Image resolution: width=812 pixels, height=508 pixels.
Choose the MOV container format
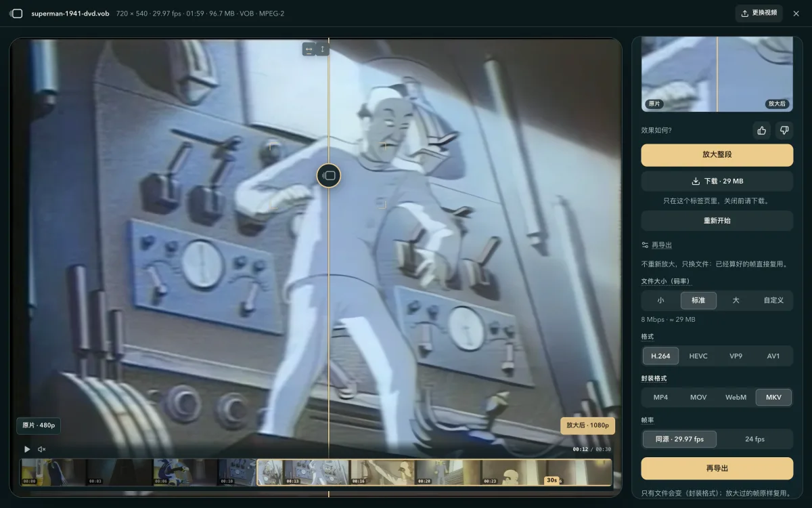pyautogui.click(x=698, y=398)
